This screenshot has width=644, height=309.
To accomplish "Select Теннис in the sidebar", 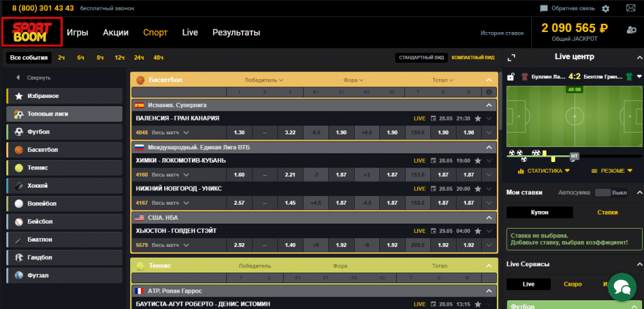I will coord(65,168).
